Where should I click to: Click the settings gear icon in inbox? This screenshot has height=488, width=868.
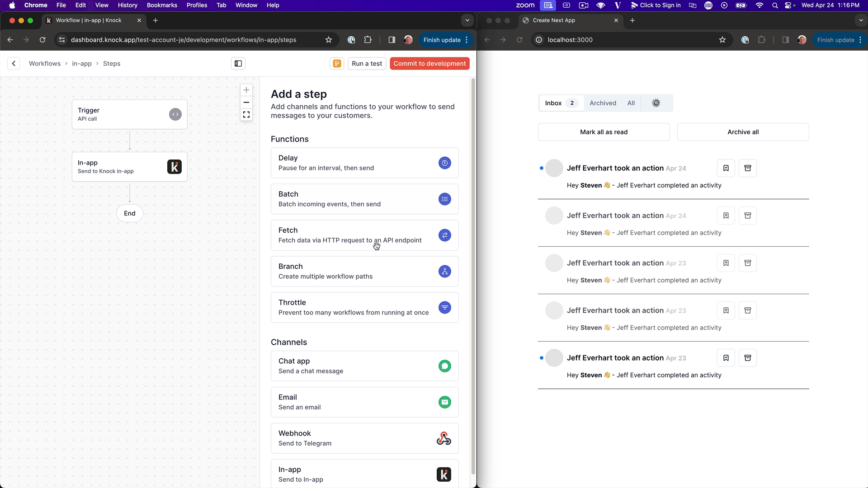656,103
